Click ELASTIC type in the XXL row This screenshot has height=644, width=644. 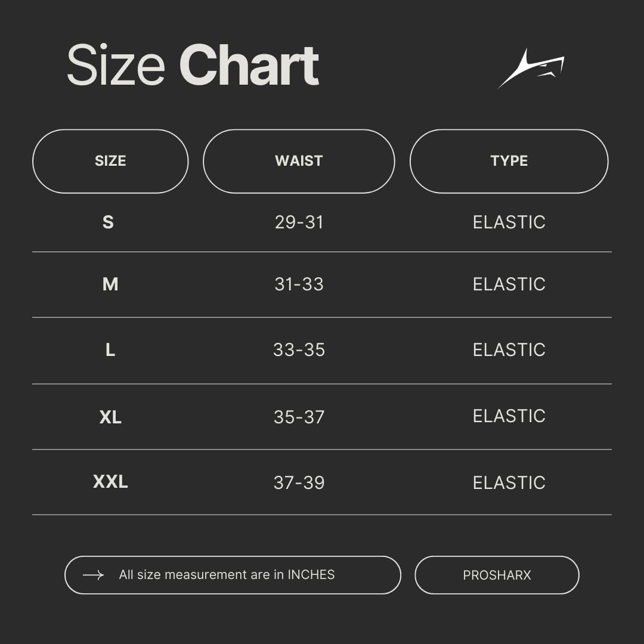(509, 482)
